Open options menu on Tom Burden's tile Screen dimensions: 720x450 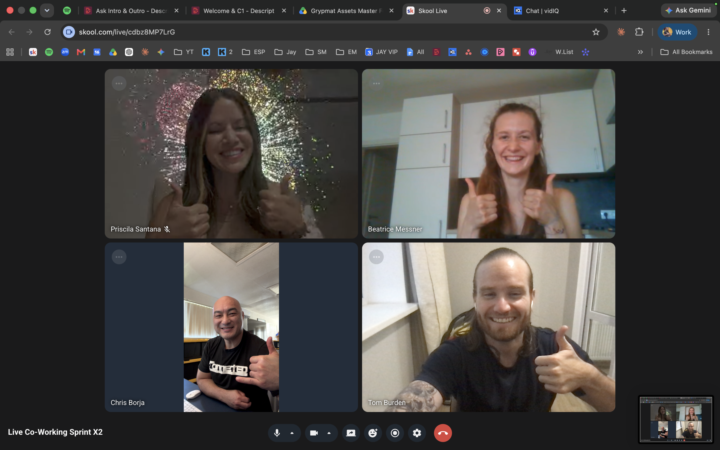(376, 257)
